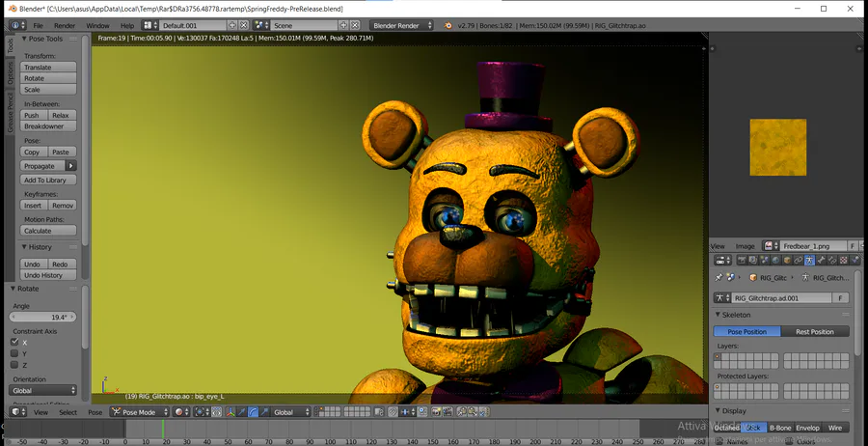
Task: Switch skeleton to Rest Position
Action: coord(815,331)
